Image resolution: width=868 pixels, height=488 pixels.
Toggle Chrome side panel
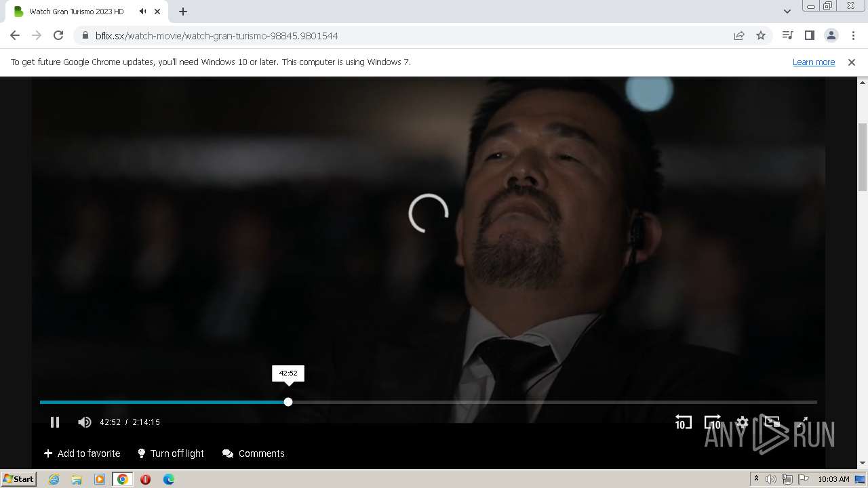pos(809,35)
